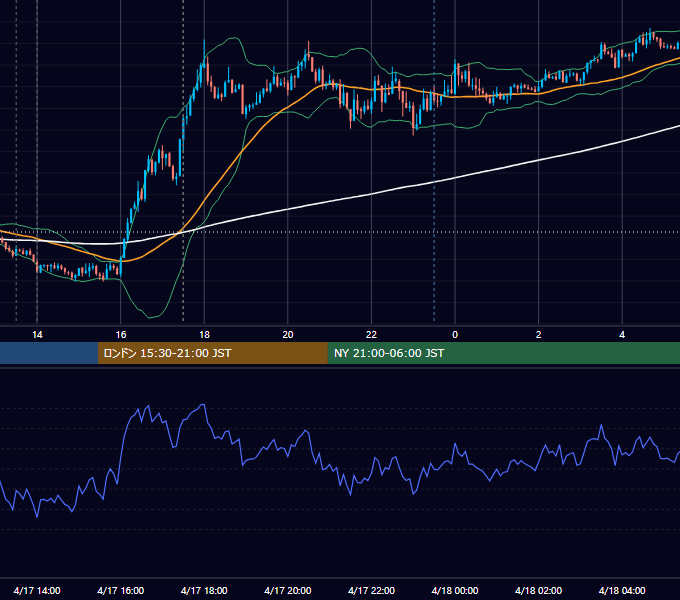Screen dimensions: 680x600
Task: Click the 4/17 18:00 time label
Action: point(204,590)
